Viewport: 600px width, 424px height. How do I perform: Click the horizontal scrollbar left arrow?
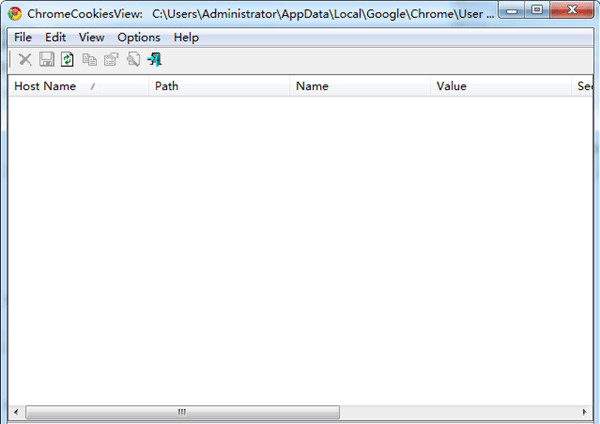[x=16, y=412]
